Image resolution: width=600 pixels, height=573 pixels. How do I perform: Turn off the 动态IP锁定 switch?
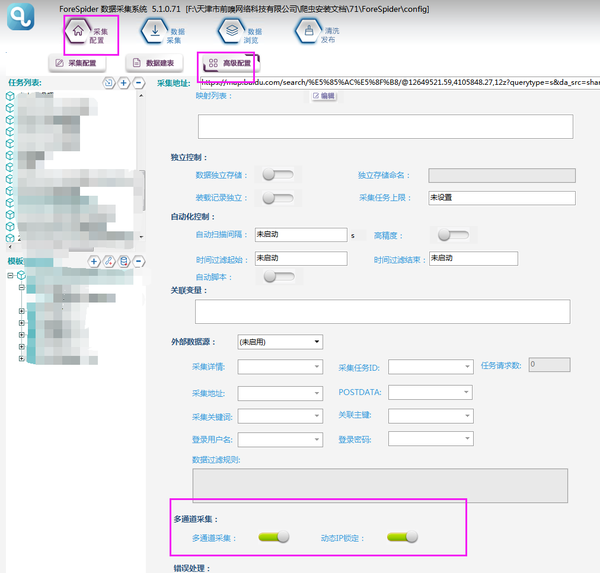[x=403, y=537]
